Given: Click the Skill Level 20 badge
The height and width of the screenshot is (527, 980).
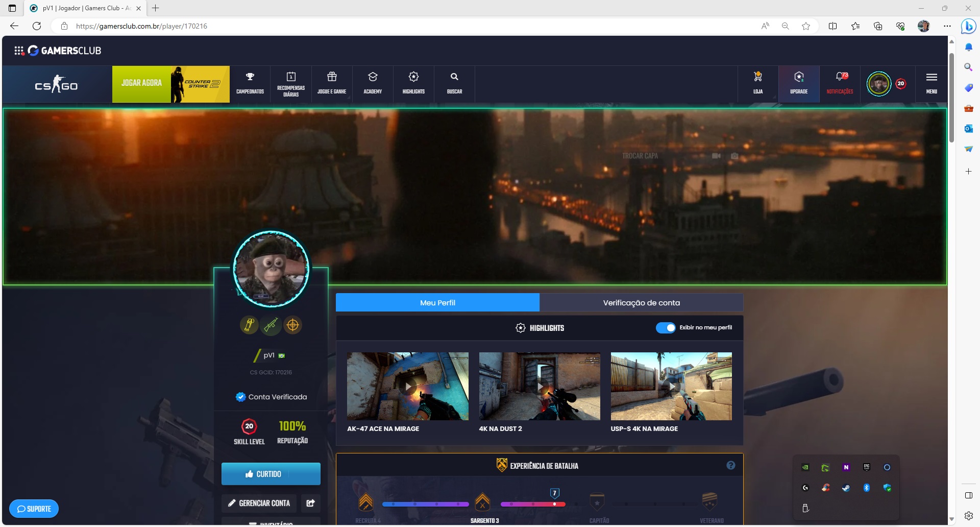Looking at the screenshot, I should tap(249, 426).
